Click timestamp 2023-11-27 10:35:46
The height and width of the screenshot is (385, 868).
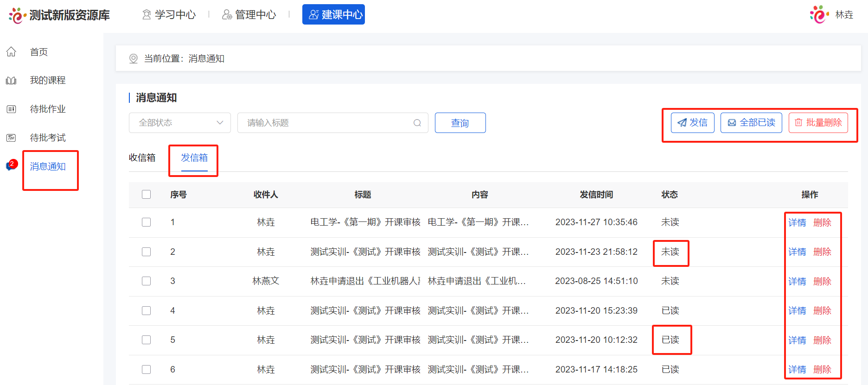(x=596, y=222)
